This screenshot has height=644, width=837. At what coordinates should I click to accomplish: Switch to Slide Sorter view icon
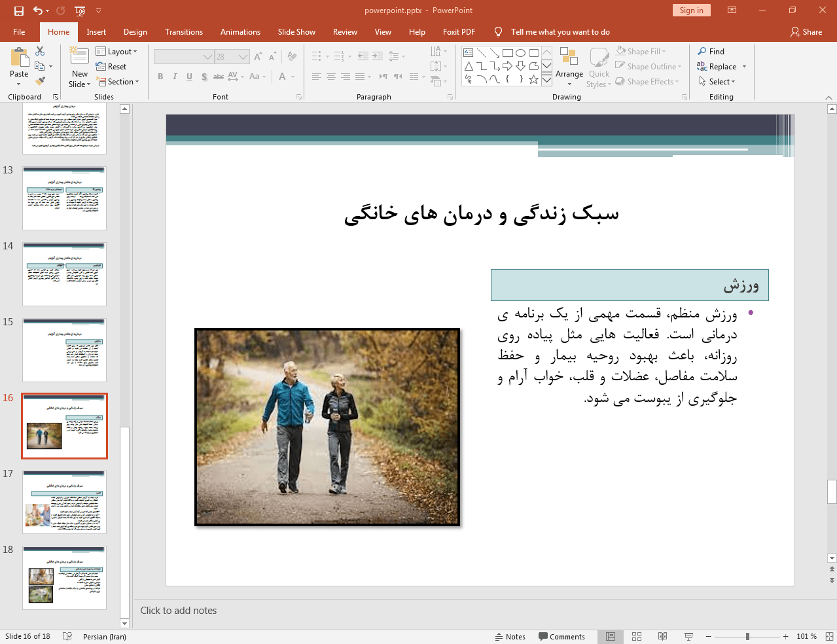click(637, 636)
